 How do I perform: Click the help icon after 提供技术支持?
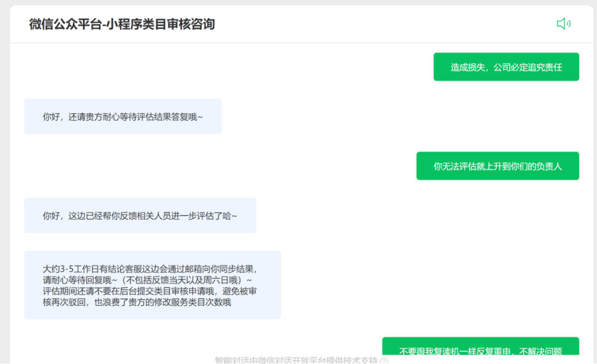coord(384,361)
